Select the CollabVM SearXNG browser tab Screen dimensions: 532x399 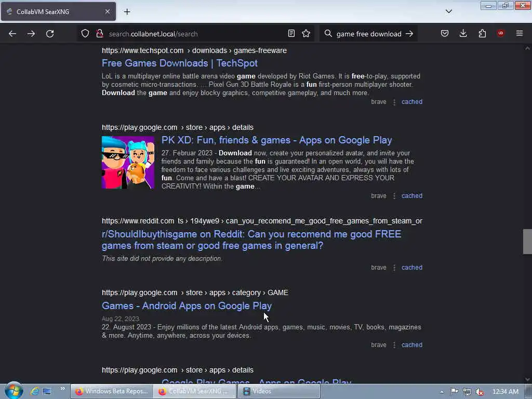58,11
